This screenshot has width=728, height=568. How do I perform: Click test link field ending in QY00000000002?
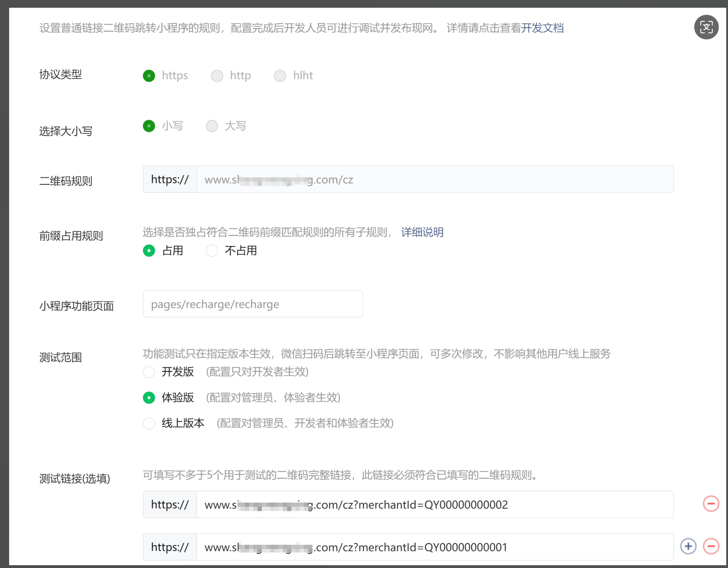(x=435, y=505)
